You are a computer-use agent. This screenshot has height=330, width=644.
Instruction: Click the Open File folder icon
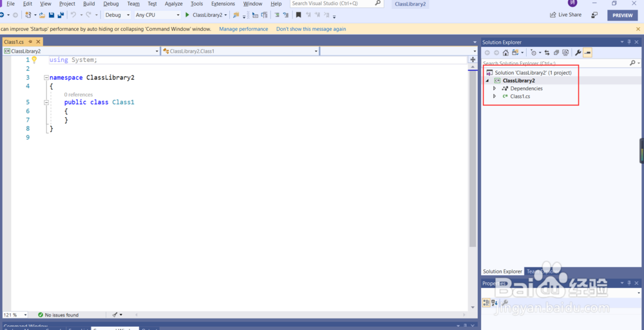tap(42, 15)
